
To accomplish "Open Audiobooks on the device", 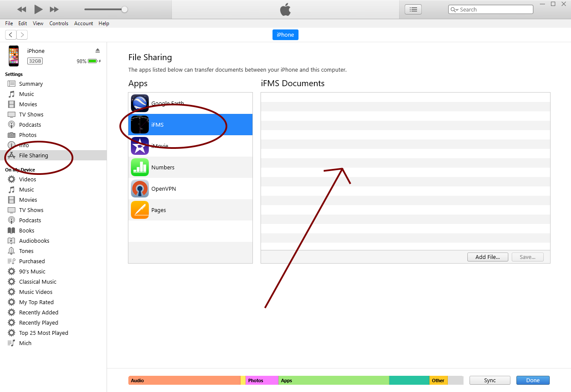I will pos(34,241).
